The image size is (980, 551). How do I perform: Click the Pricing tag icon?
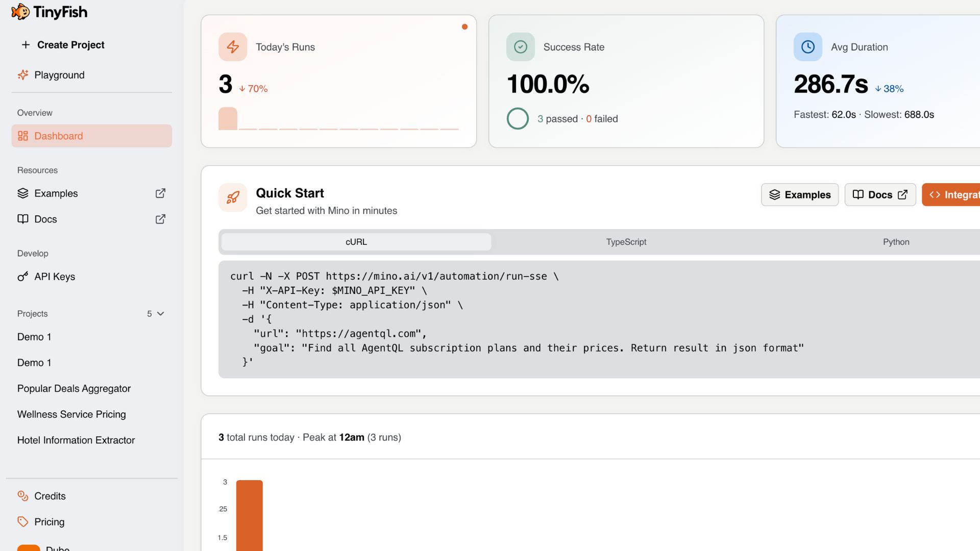(x=23, y=521)
